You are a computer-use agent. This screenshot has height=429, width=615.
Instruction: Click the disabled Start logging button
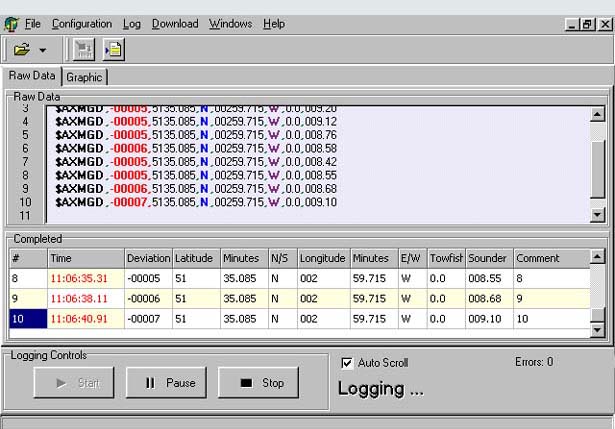[74, 383]
